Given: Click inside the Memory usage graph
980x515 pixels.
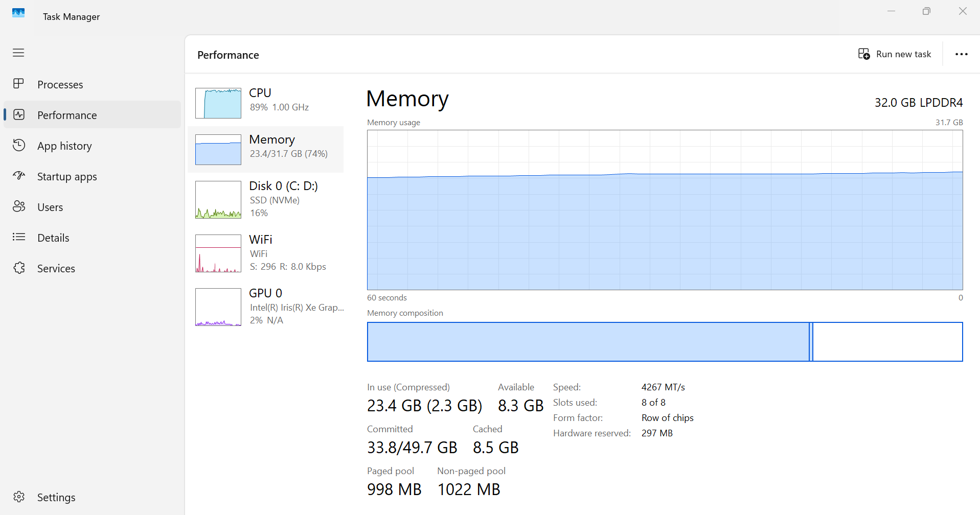Looking at the screenshot, I should point(665,210).
